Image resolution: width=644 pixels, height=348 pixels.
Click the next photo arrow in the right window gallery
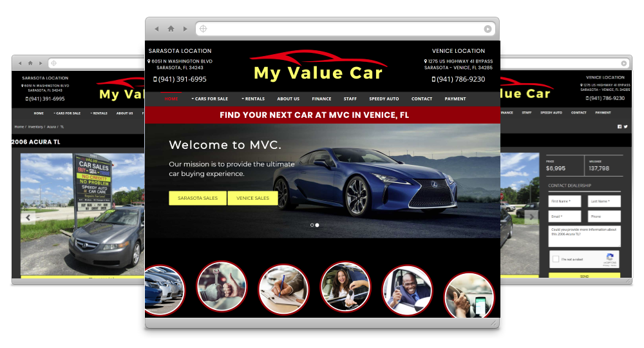click(531, 217)
